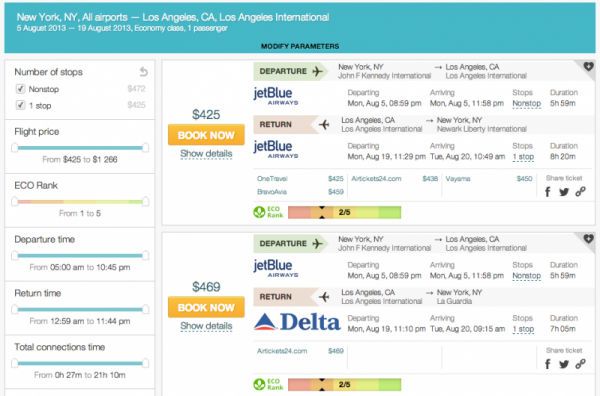Uncheck the Nonstop checkbox
600x396 pixels.
[20, 89]
